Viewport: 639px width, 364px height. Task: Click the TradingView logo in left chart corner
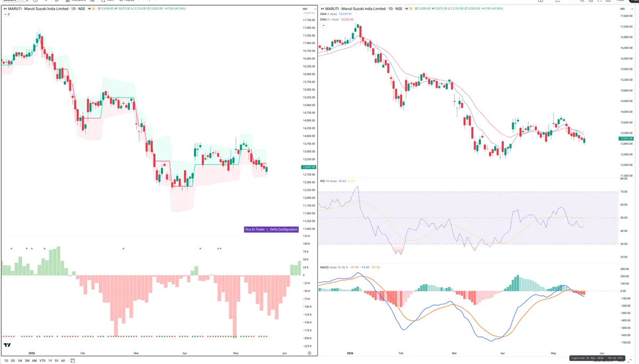tap(7, 345)
